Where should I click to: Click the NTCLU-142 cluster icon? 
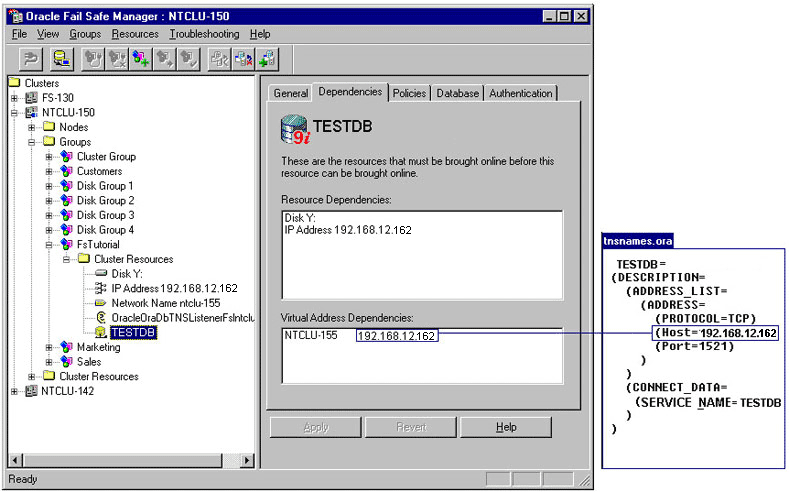[x=32, y=391]
